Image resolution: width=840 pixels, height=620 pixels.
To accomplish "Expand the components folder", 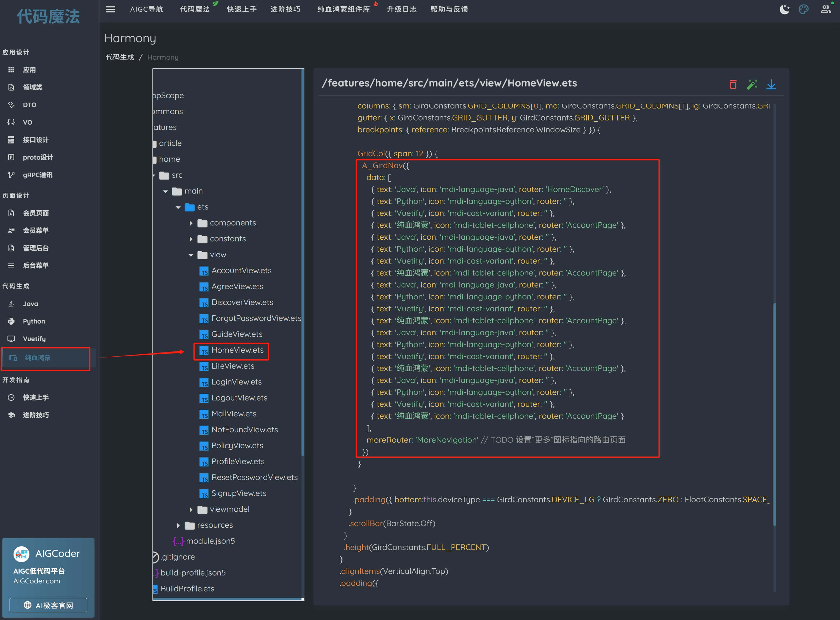I will (x=191, y=223).
